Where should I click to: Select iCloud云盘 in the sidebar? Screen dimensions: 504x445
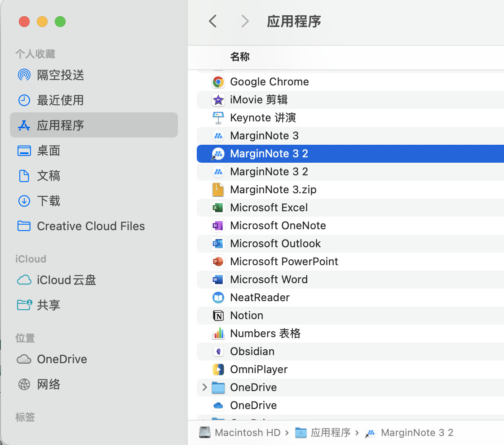click(x=66, y=280)
